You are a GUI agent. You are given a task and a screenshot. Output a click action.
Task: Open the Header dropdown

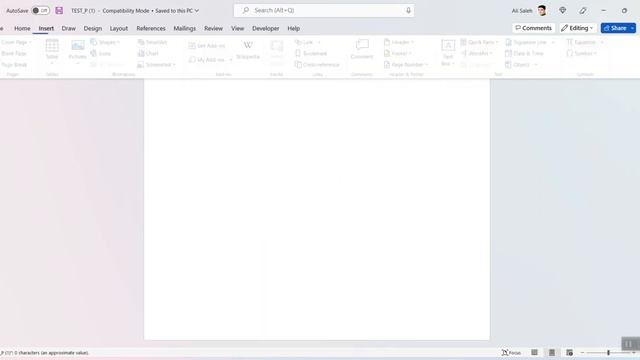point(398,42)
